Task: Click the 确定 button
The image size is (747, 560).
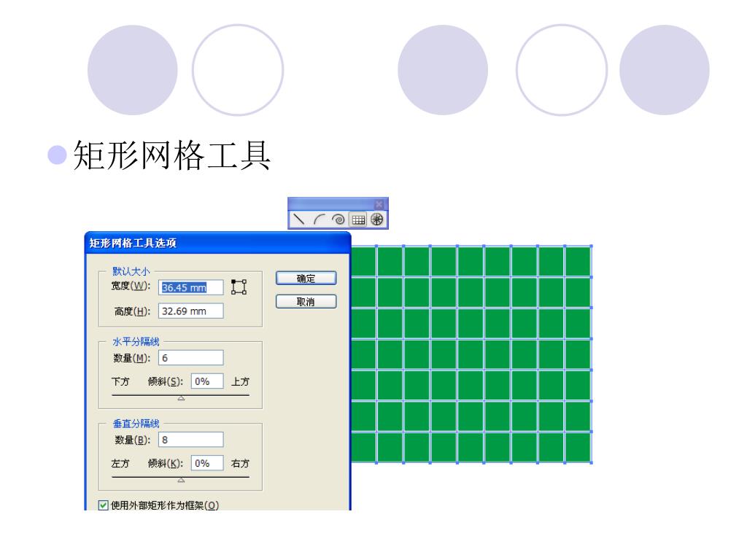Action: (306, 279)
